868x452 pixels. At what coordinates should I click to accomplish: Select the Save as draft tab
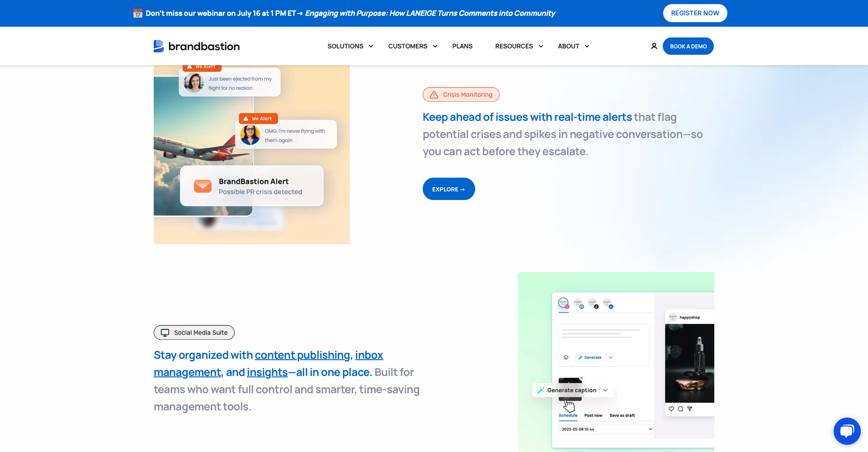point(622,415)
